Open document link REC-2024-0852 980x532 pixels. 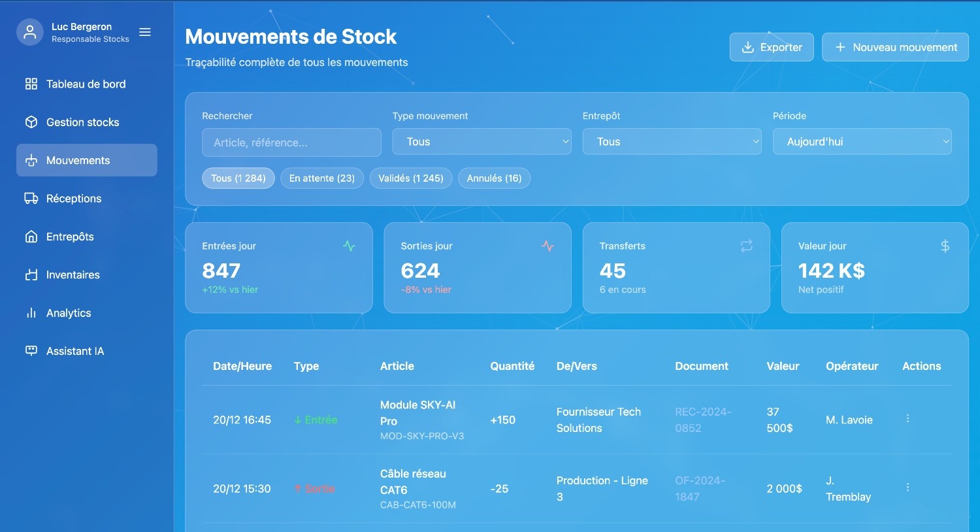pyautogui.click(x=702, y=420)
